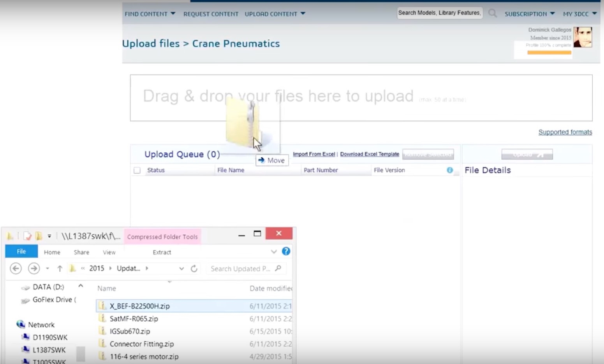Viewport: 604px width, 364px height.
Task: Click the Explorer forward arrow button
Action: click(x=34, y=268)
